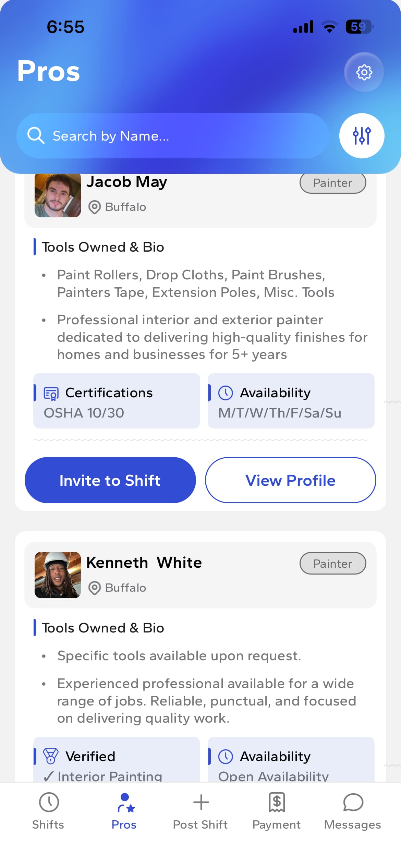Click Invite to Shift button

110,480
